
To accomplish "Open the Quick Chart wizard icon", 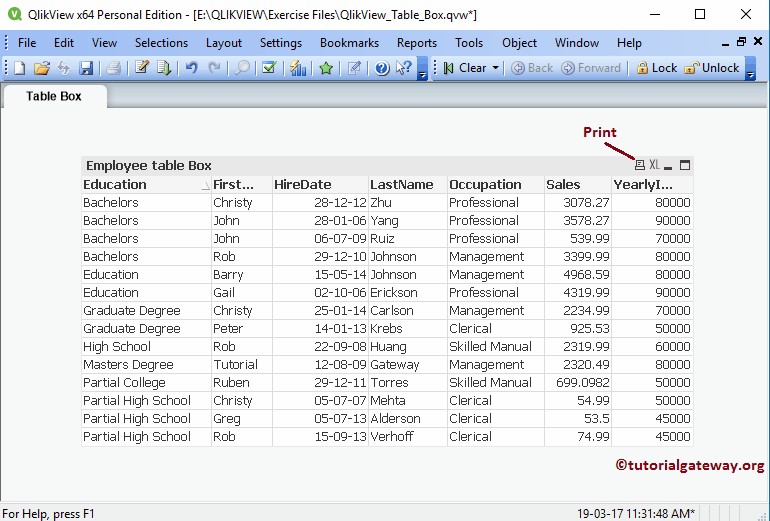I will pyautogui.click(x=298, y=68).
